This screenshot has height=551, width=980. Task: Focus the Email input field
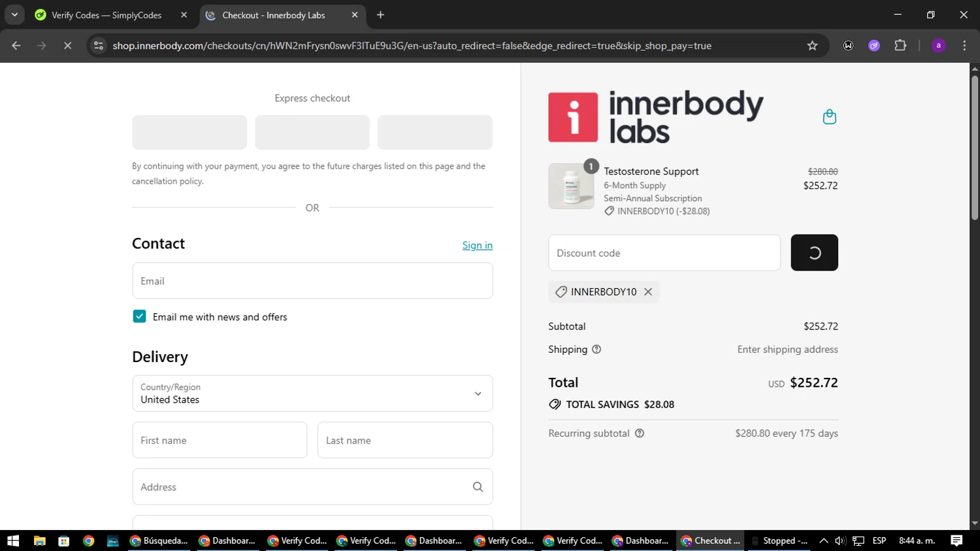click(312, 281)
